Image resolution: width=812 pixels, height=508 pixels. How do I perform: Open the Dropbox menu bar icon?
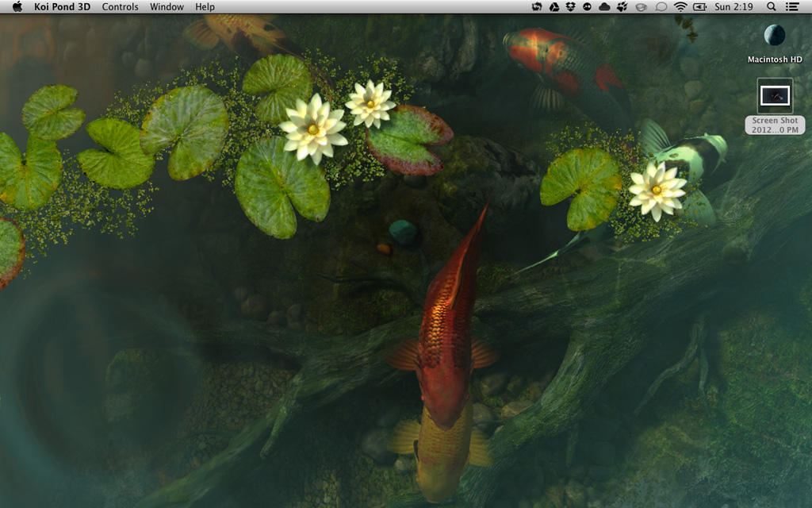pyautogui.click(x=570, y=7)
